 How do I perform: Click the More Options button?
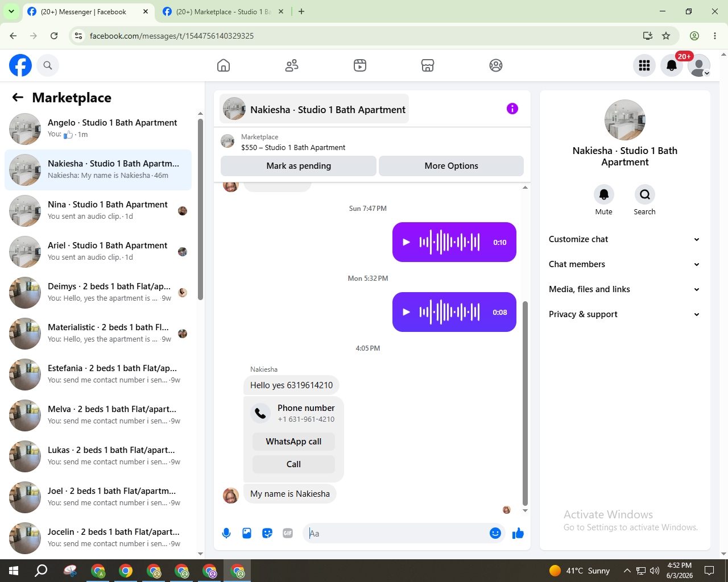click(x=451, y=166)
